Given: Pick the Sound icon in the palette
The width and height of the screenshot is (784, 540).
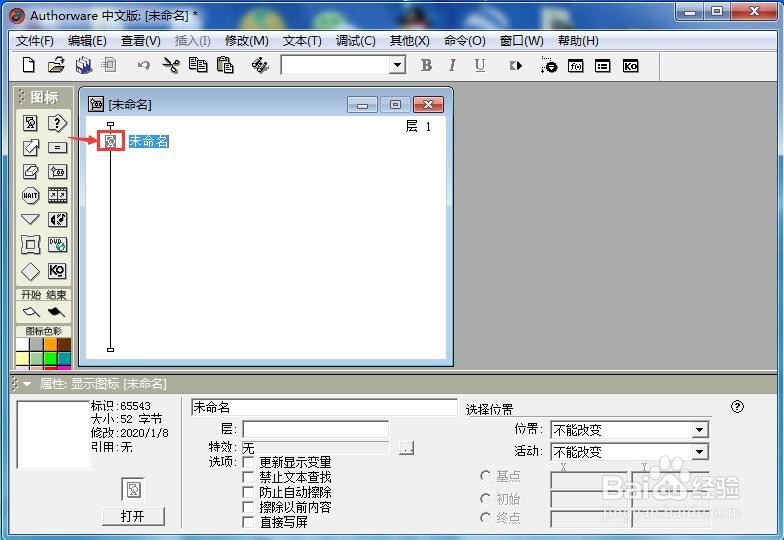Looking at the screenshot, I should point(57,220).
